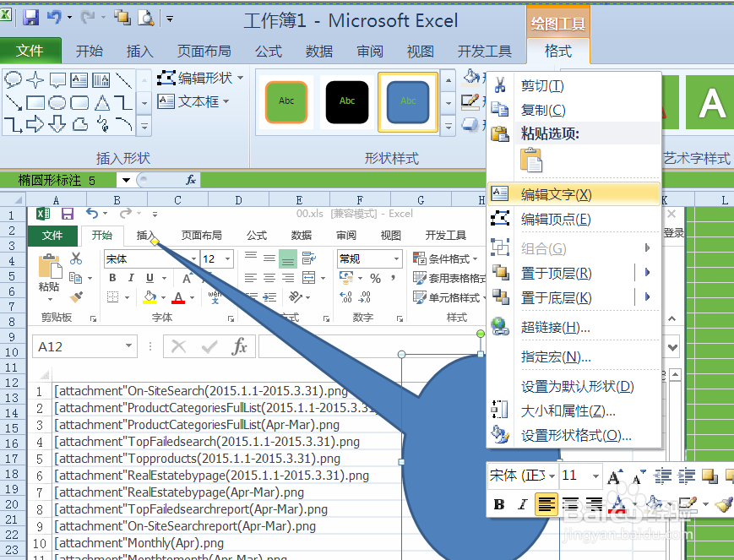Pick the rectangular callout shape
The image size is (734, 560).
coord(57,80)
